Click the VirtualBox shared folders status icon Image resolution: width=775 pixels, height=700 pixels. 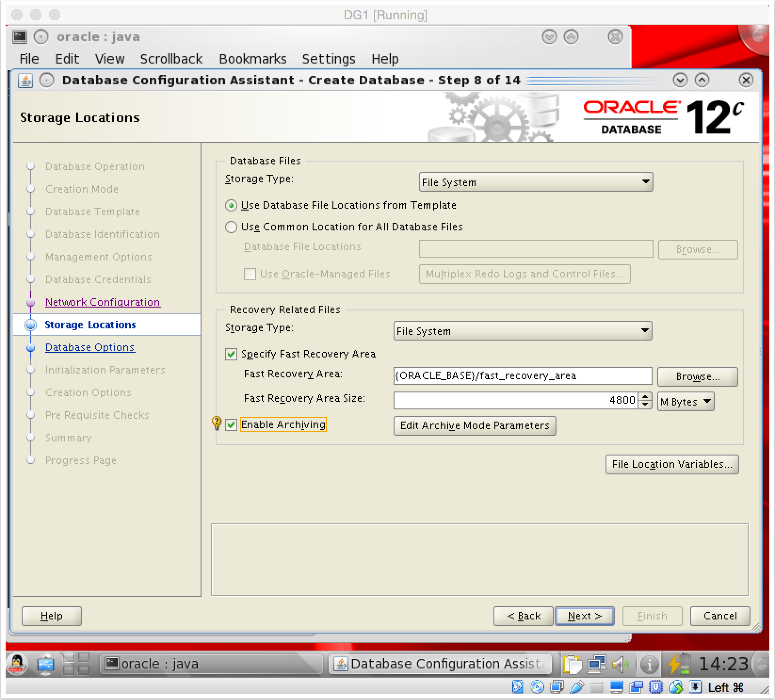[597, 687]
